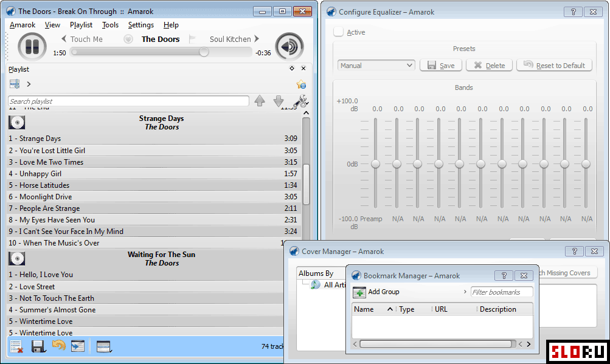Screen dimensions: 610x364
Task: Select track My Eyes Have Seen You
Action: (x=153, y=220)
